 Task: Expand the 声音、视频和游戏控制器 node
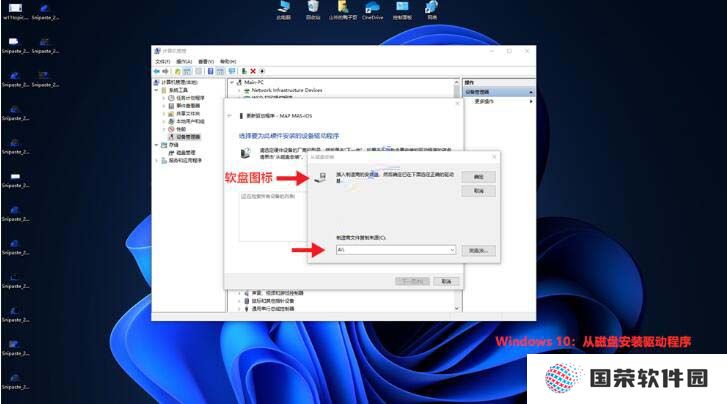[239, 293]
